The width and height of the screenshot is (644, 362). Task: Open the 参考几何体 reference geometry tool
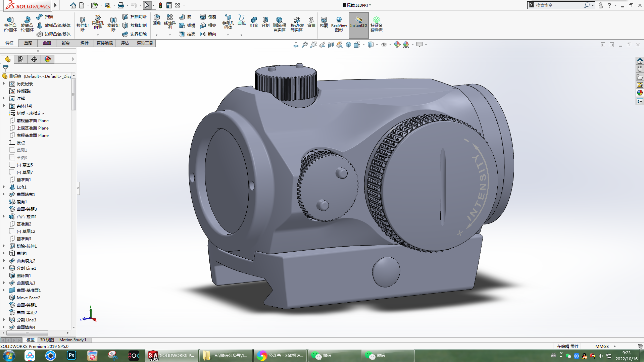coord(228,22)
